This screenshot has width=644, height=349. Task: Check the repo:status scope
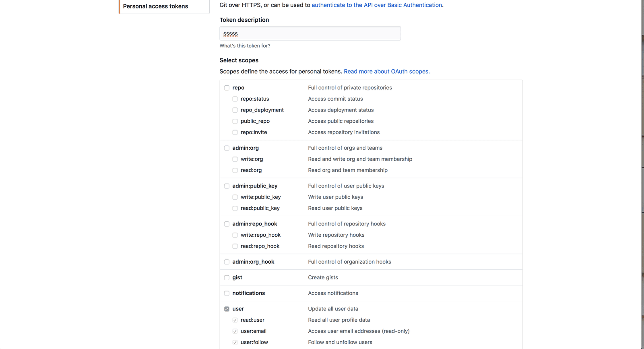tap(235, 99)
